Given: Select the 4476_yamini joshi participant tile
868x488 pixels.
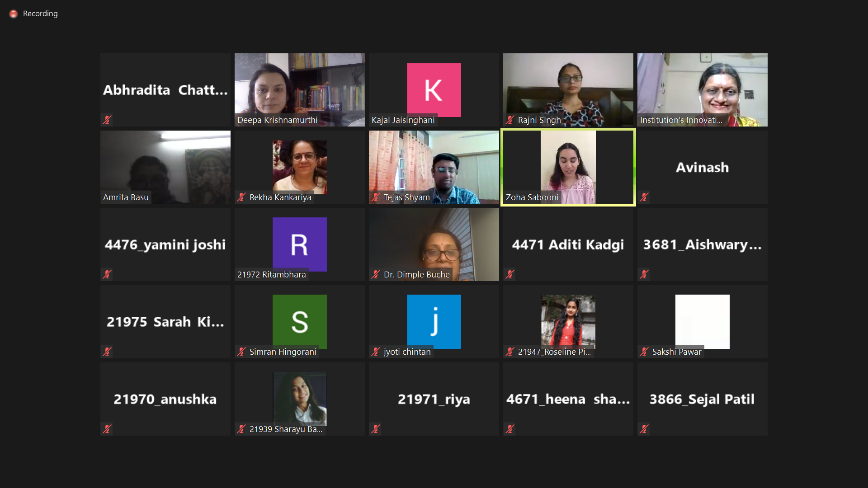Looking at the screenshot, I should tap(165, 244).
